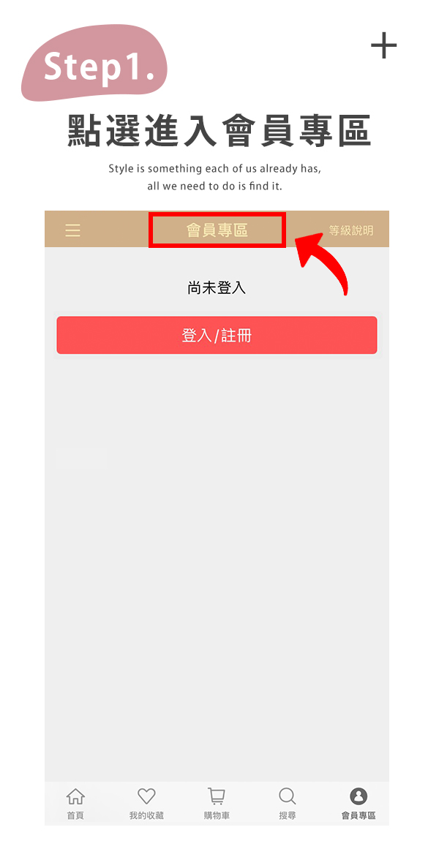This screenshot has width=439, height=868.
Task: Click the 點選進入會員專區 heading
Action: (x=219, y=131)
